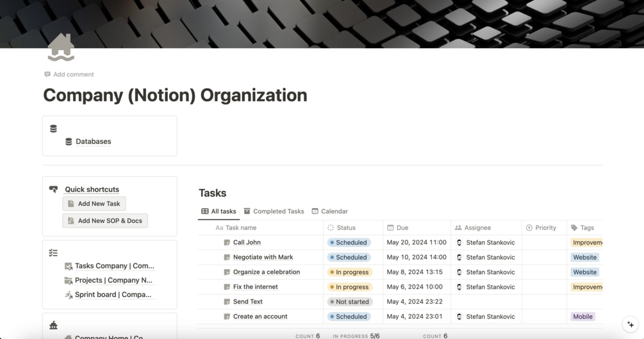
Task: Click the Projects folder link icon
Action: pos(69,281)
